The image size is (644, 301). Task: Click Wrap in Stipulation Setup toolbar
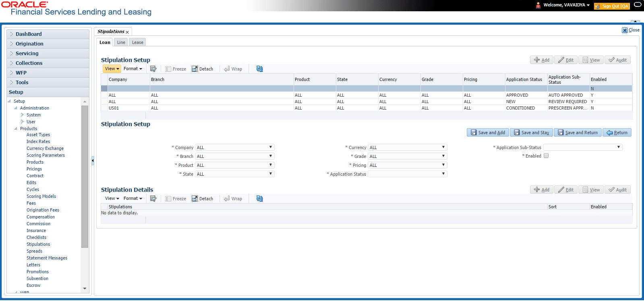pos(233,69)
